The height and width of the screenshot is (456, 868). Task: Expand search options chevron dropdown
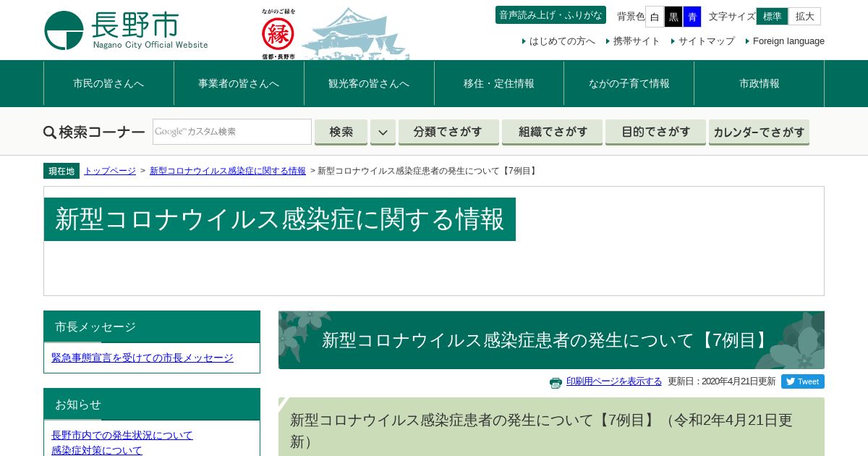click(383, 132)
